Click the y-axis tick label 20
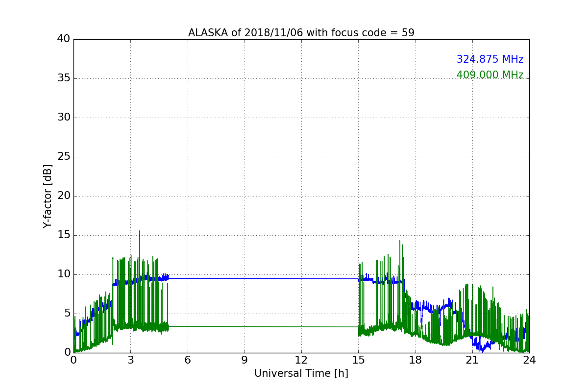 pyautogui.click(x=63, y=196)
